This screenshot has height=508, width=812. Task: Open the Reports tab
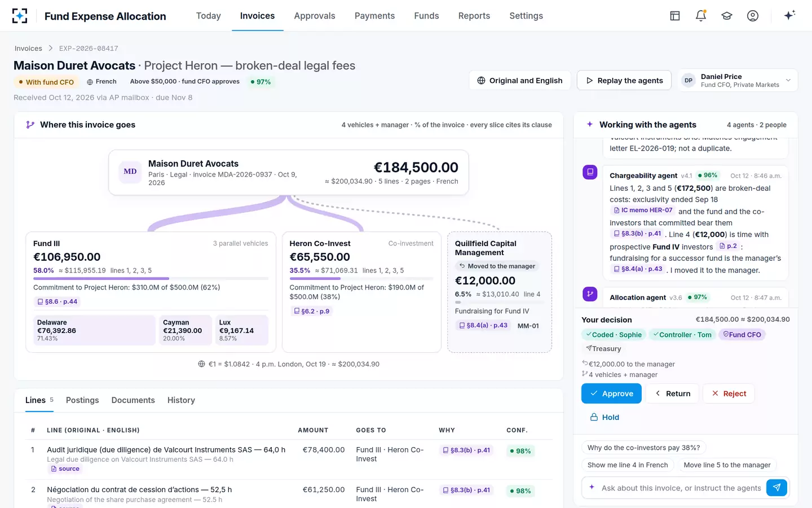[474, 16]
